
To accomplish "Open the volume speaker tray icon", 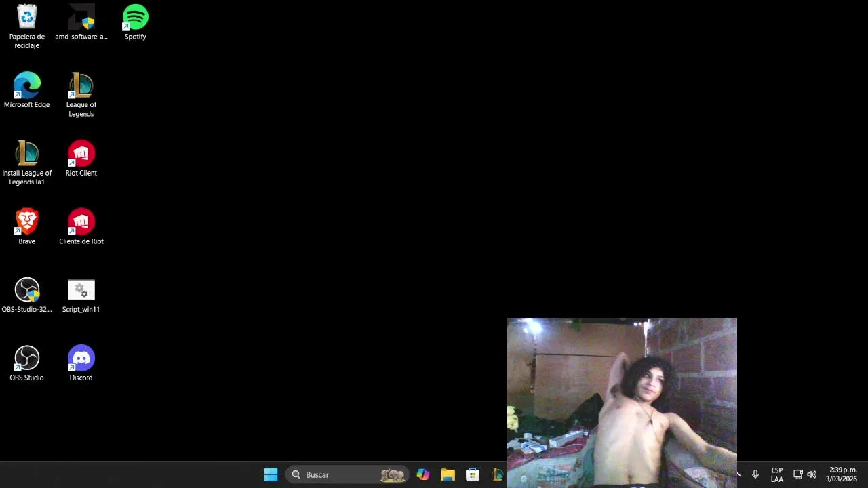I will tap(812, 474).
